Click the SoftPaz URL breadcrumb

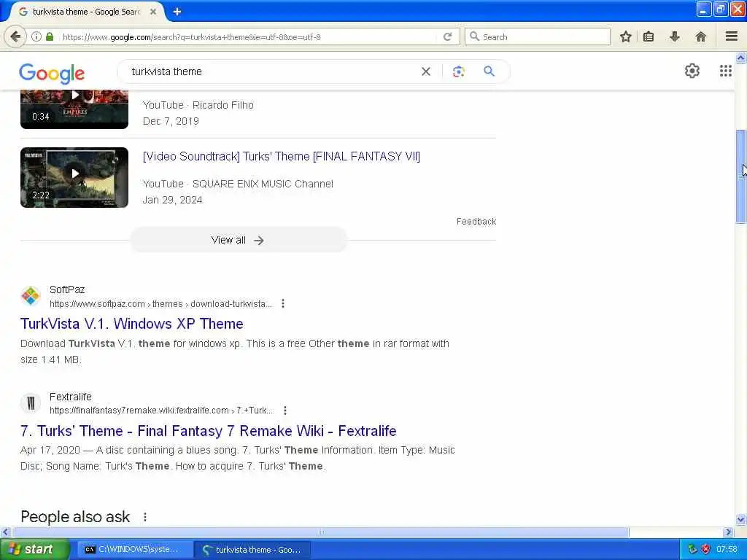pyautogui.click(x=161, y=304)
